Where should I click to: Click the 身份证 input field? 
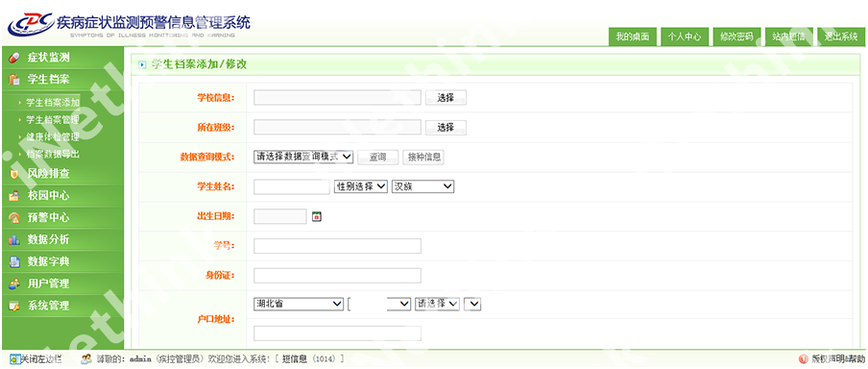[x=338, y=276]
